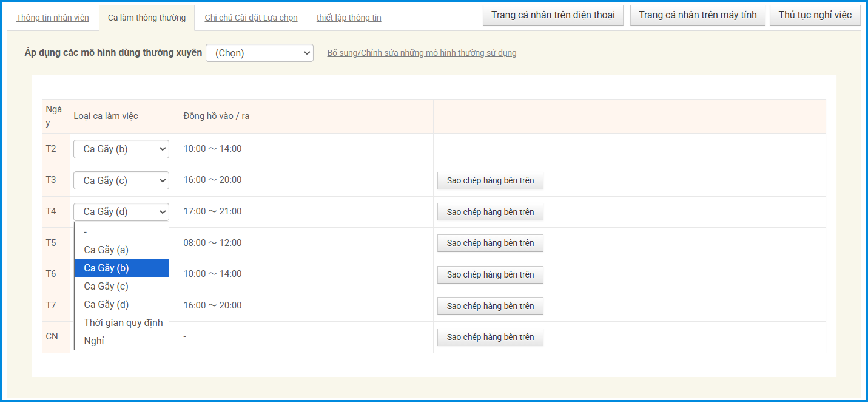
Task: Expand the frequently used pattern (Chọn) dropdown
Action: (x=260, y=53)
